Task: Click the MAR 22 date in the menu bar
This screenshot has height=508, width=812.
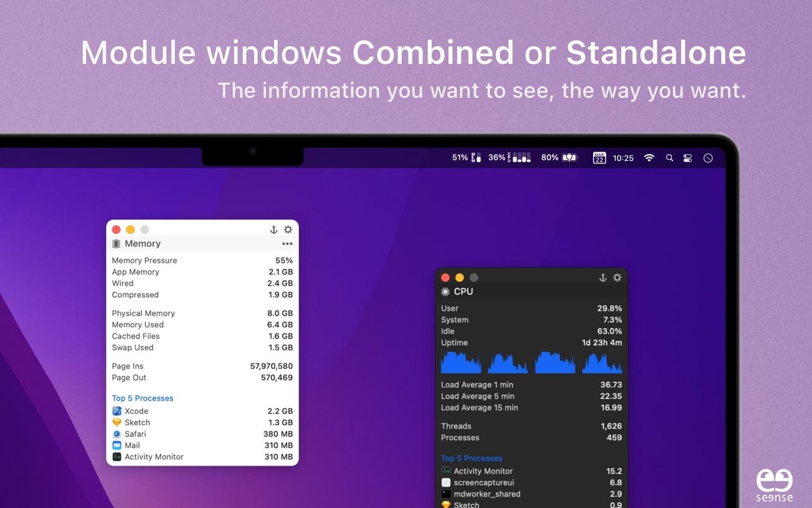Action: pyautogui.click(x=599, y=157)
